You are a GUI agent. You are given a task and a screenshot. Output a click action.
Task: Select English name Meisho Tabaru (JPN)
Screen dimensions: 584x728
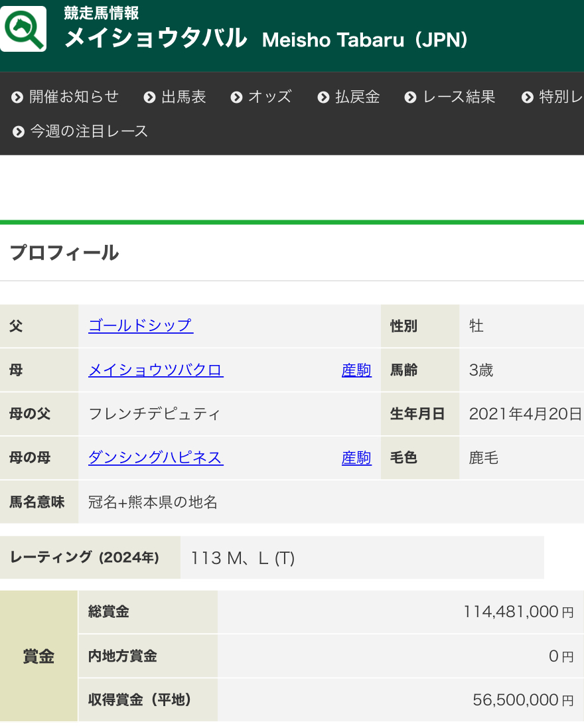pyautogui.click(x=365, y=40)
